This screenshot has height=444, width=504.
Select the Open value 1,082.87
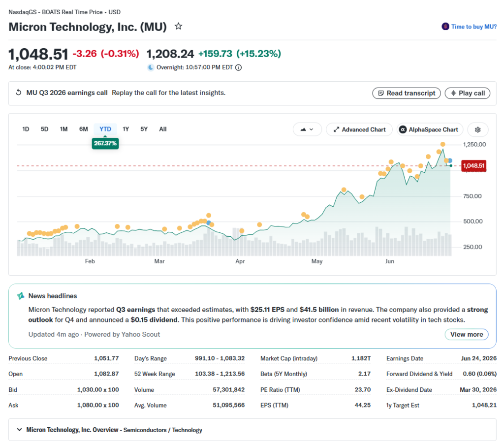(x=106, y=374)
